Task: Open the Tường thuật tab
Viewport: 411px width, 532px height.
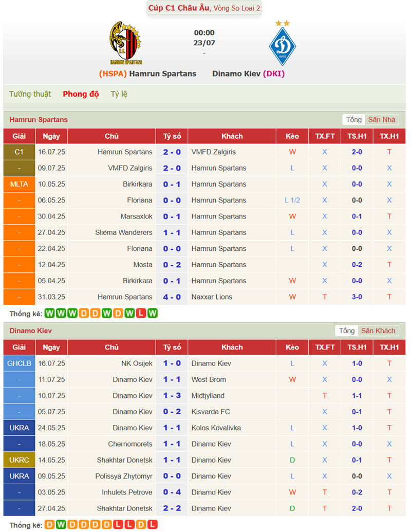Action: coord(30,94)
